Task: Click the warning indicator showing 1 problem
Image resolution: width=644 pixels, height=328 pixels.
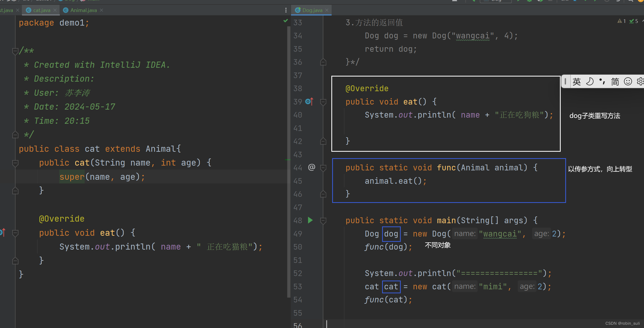Action: point(622,21)
